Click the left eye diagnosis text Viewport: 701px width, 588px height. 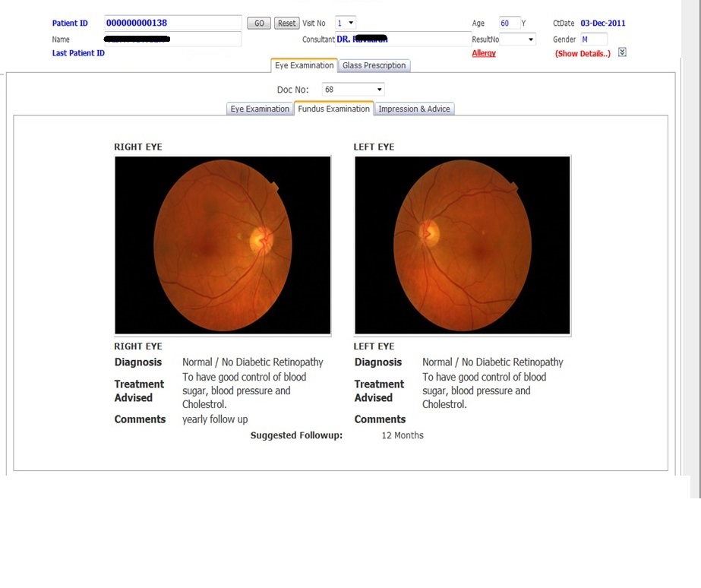click(493, 362)
